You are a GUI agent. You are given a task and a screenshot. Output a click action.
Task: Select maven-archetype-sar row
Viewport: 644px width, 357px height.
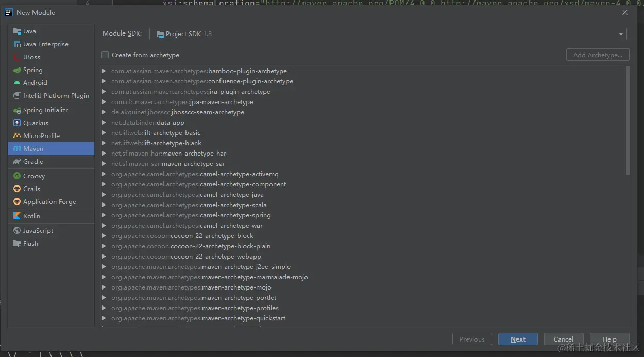coord(363,164)
